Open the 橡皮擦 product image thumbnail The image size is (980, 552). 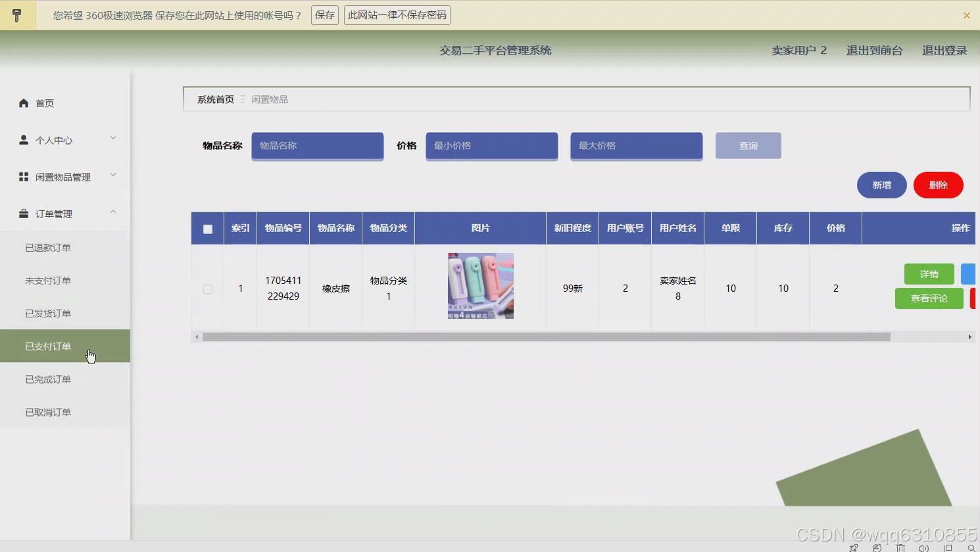click(481, 286)
